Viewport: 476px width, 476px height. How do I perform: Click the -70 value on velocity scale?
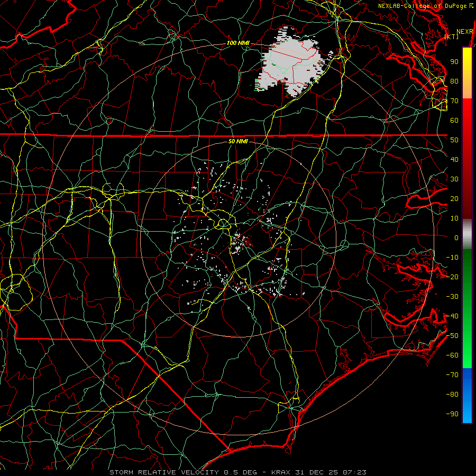tap(452, 375)
